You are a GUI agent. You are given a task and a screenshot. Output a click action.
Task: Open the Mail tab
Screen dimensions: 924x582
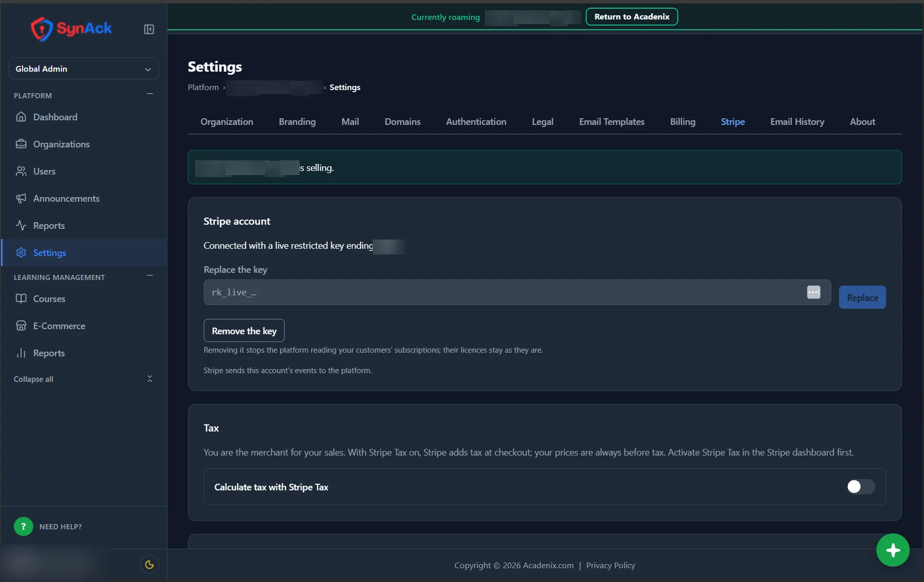(350, 122)
